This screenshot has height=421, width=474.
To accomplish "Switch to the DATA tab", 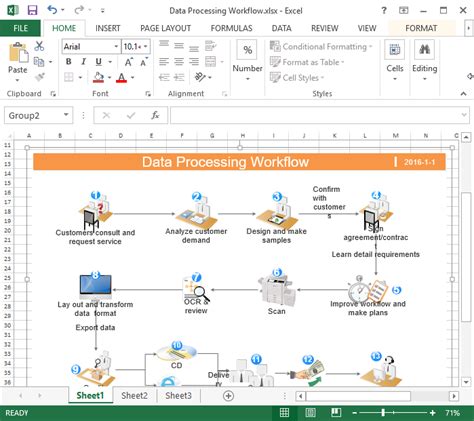I will [x=281, y=28].
